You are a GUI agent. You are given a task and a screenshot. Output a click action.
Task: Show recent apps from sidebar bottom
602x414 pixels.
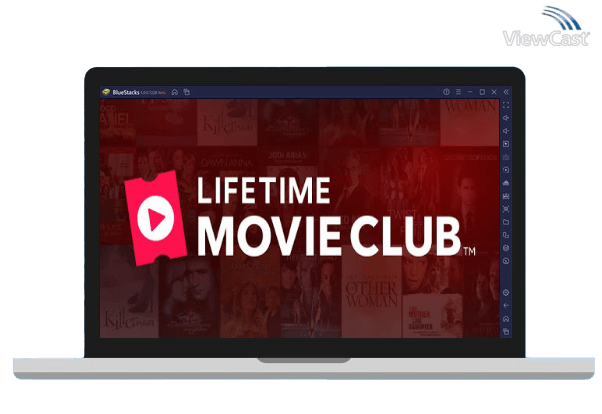(x=506, y=331)
